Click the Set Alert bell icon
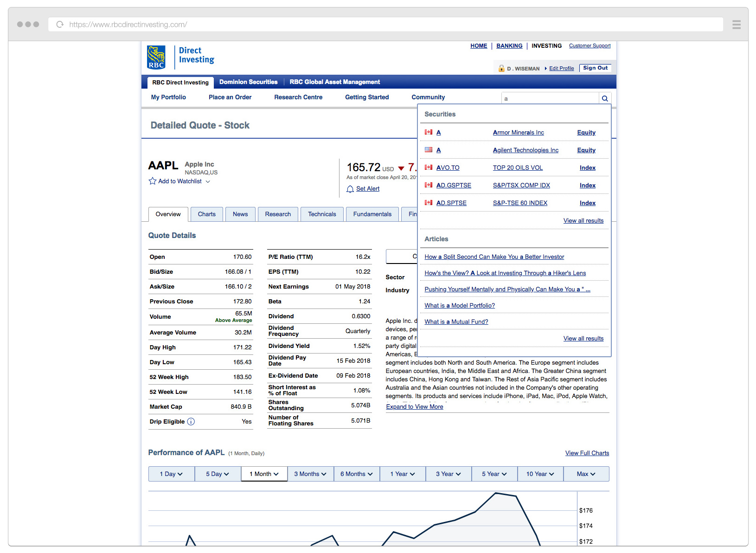 click(x=350, y=189)
